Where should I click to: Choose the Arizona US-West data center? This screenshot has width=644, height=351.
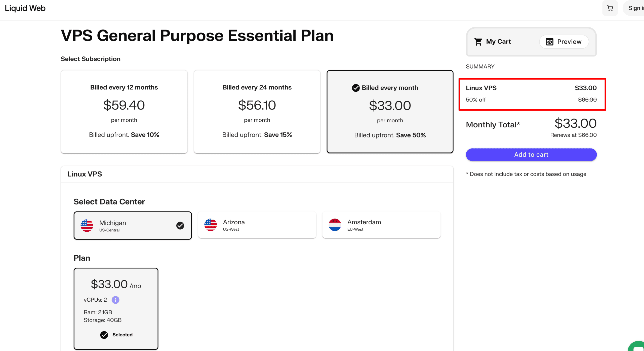click(257, 225)
